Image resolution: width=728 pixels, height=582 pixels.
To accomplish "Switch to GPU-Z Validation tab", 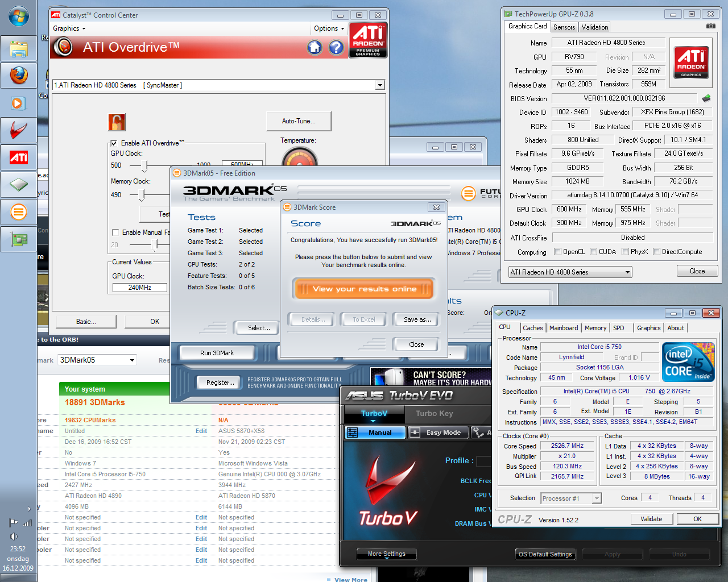I will click(595, 27).
